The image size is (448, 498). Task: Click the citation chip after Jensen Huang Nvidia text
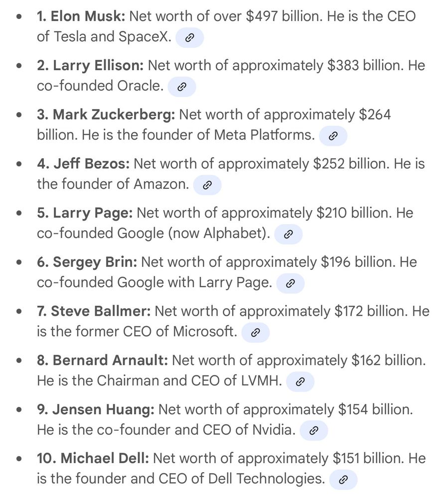(x=314, y=431)
